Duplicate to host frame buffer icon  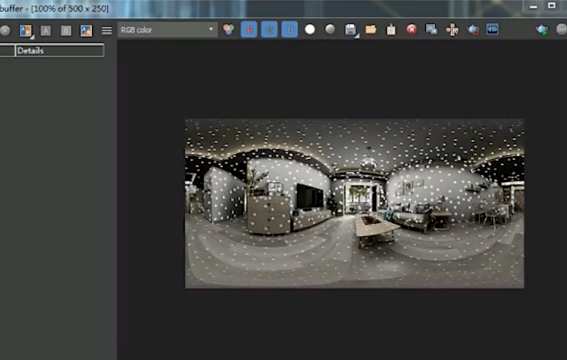point(431,29)
